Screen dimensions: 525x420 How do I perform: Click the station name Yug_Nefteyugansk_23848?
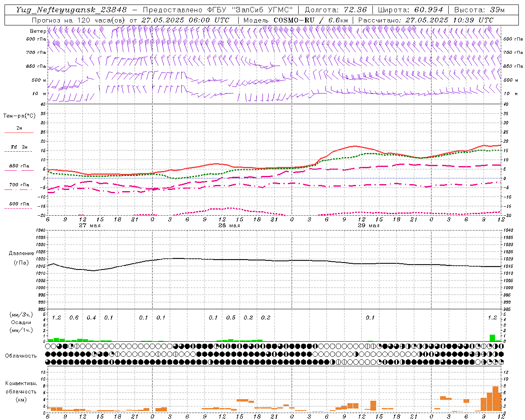(71, 10)
